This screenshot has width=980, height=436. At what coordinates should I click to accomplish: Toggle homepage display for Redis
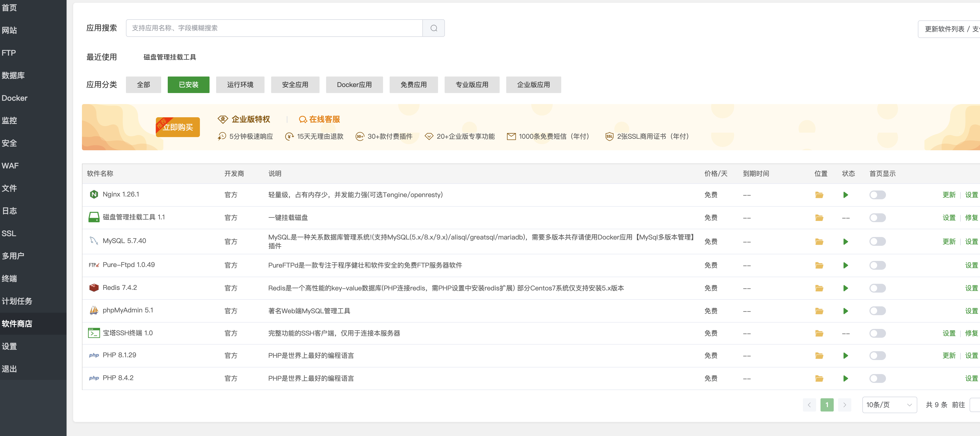(x=877, y=288)
